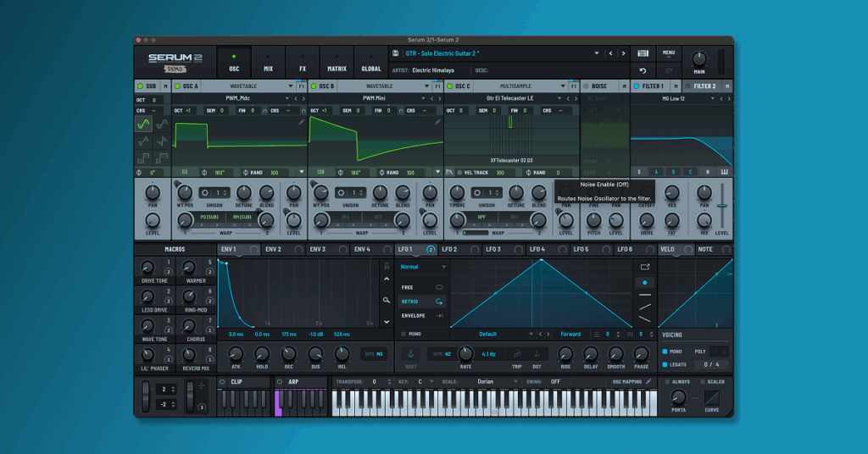Open OSC A wavetable editor pencil
The height and width of the screenshot is (454, 868).
[301, 122]
